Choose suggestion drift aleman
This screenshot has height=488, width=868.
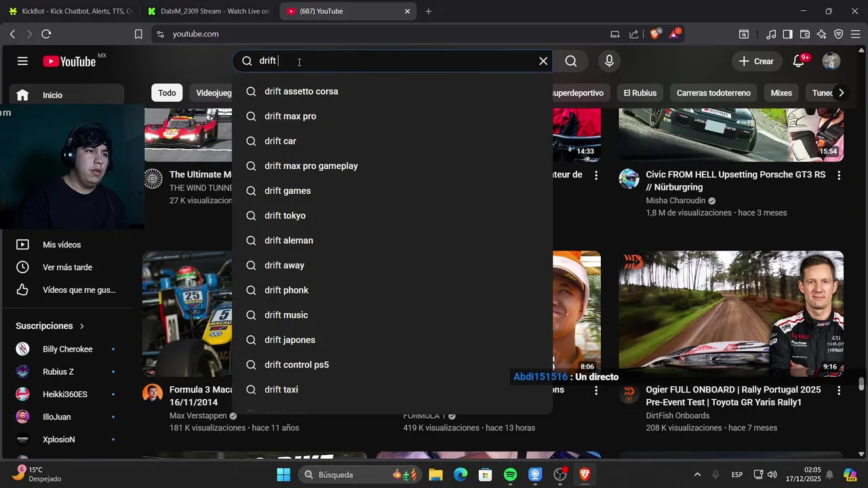[x=392, y=241]
